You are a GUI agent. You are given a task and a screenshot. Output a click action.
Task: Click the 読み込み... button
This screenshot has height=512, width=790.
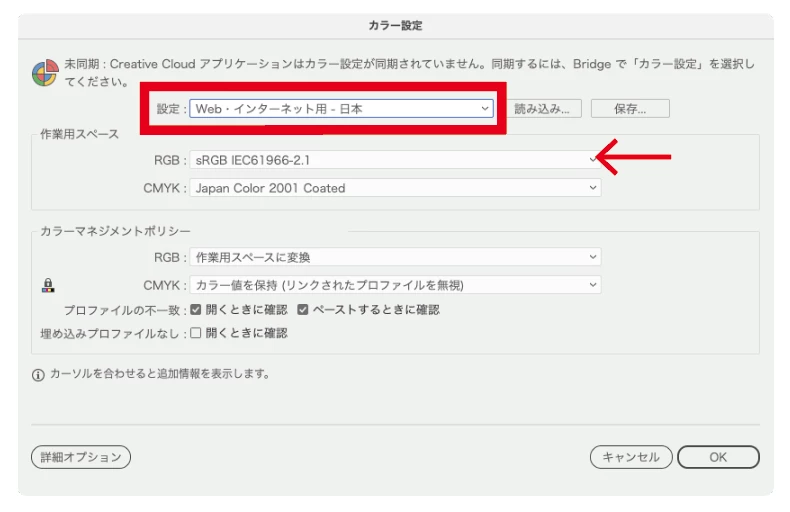[542, 108]
